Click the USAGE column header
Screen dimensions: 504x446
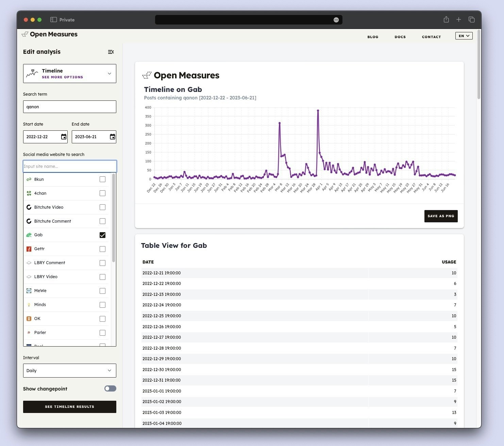click(449, 262)
